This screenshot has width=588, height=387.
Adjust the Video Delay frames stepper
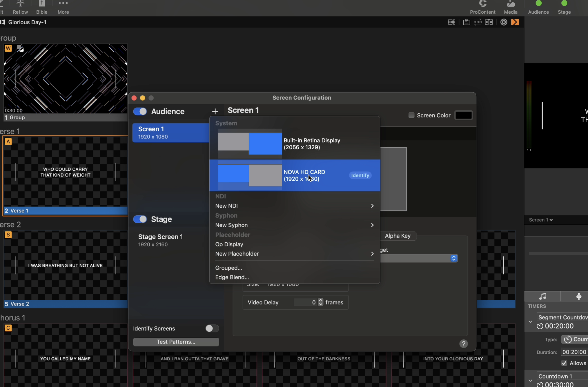click(x=320, y=302)
